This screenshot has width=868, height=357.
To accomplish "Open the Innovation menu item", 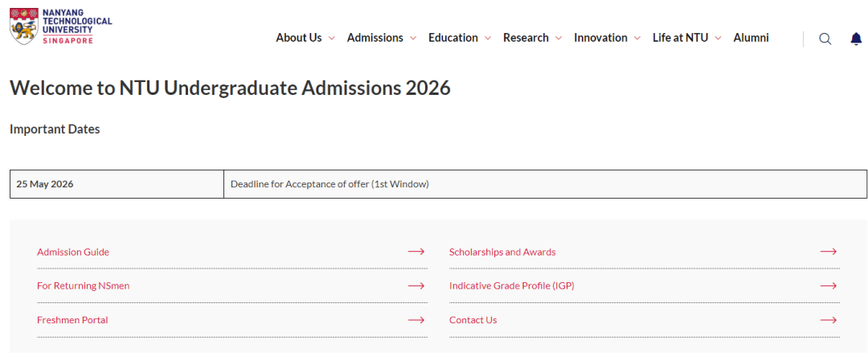I will click(600, 38).
